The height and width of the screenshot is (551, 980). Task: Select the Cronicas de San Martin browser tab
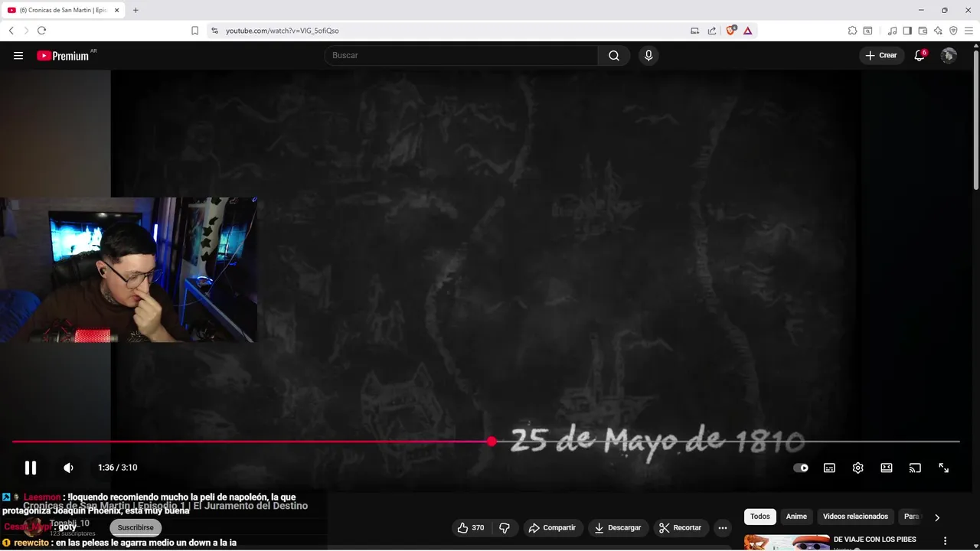tap(63, 10)
